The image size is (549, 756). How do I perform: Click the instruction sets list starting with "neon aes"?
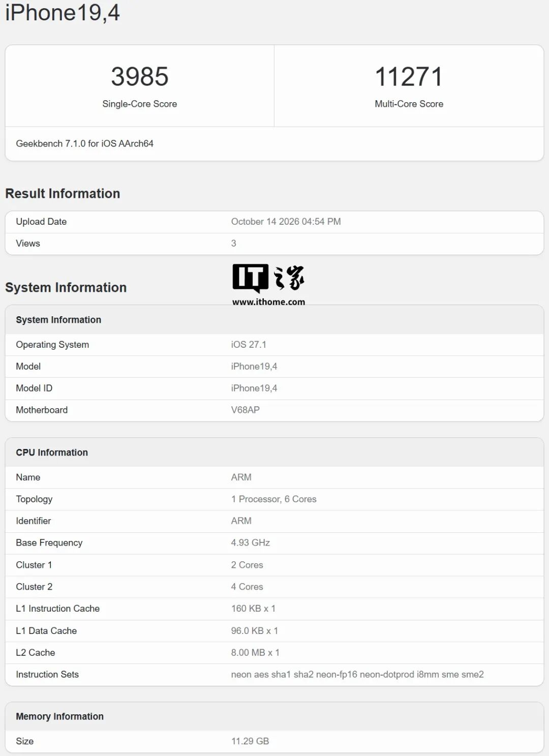click(x=357, y=675)
